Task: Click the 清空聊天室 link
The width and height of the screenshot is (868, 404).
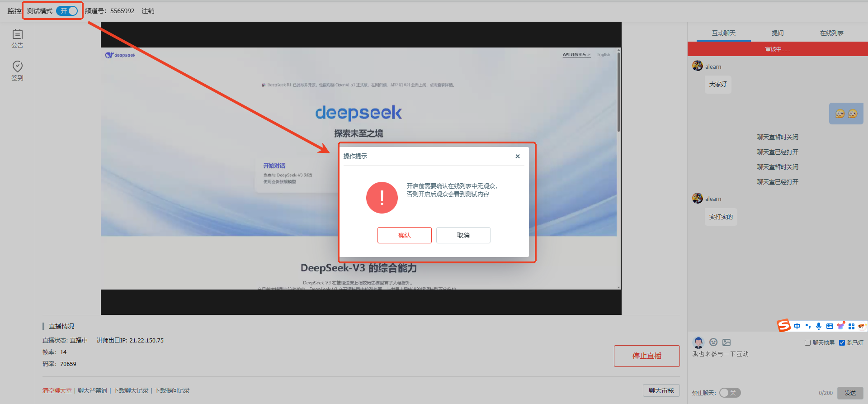Action: tap(57, 390)
